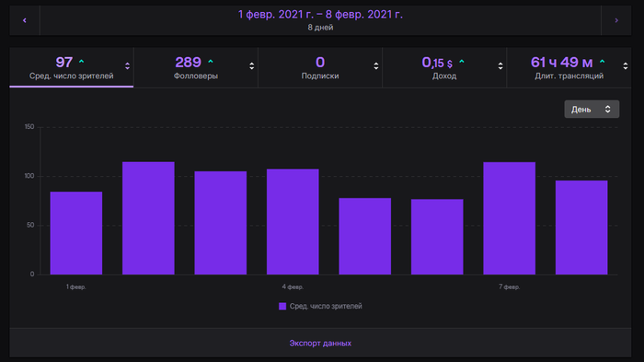Click the 4 февр. axis label

click(293, 286)
